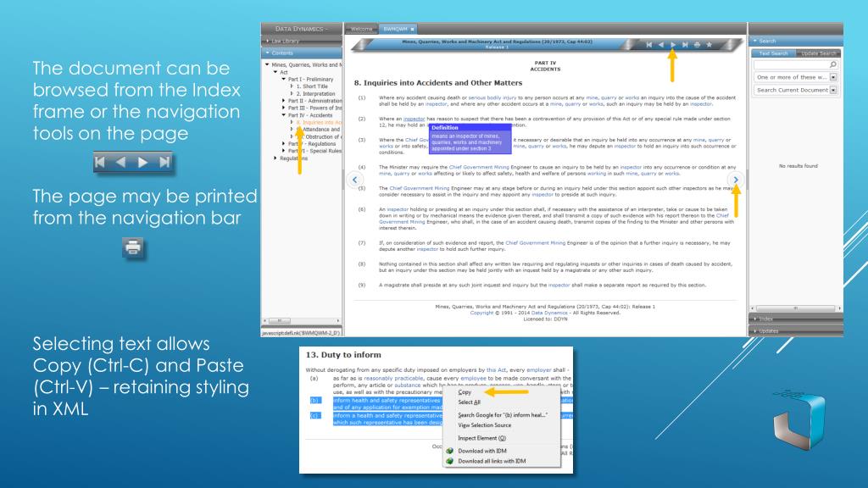The image size is (868, 488).
Task: Collapse Part I - Preliminary node
Action: [283, 79]
